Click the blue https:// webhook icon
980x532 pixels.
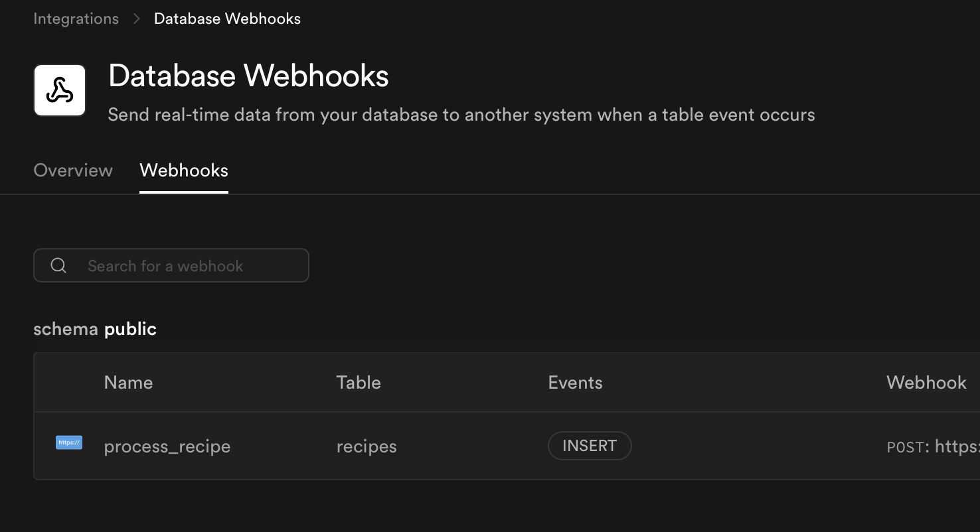pyautogui.click(x=69, y=442)
